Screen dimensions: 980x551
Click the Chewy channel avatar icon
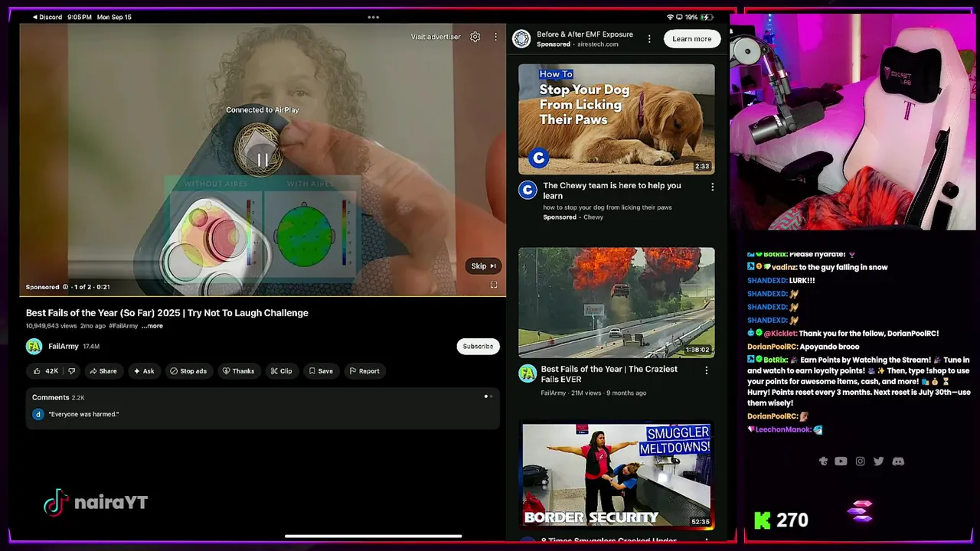tap(528, 190)
